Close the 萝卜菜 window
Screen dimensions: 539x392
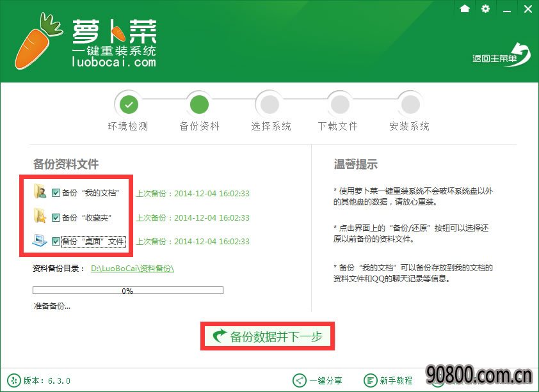[528, 9]
